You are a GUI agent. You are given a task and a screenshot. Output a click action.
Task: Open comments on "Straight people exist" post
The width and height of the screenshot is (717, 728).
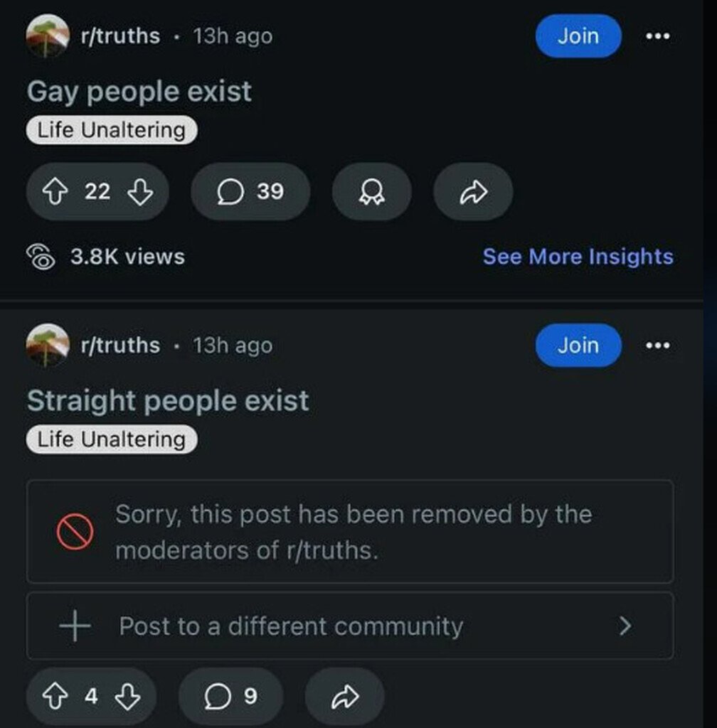pos(230,697)
